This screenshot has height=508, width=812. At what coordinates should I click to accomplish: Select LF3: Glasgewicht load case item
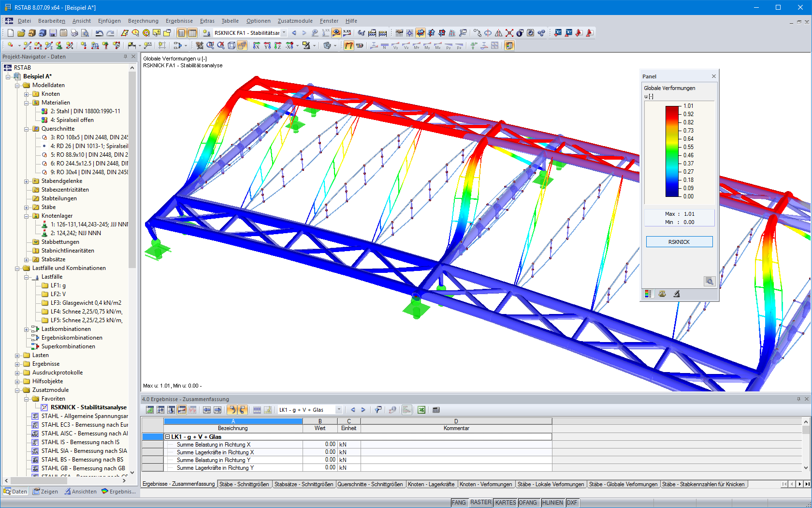pyautogui.click(x=86, y=303)
